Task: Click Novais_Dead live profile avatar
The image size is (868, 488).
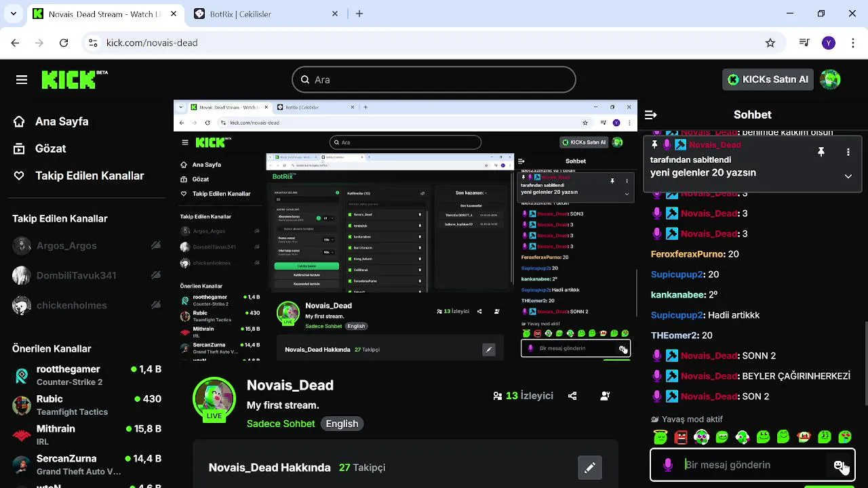Action: [214, 399]
